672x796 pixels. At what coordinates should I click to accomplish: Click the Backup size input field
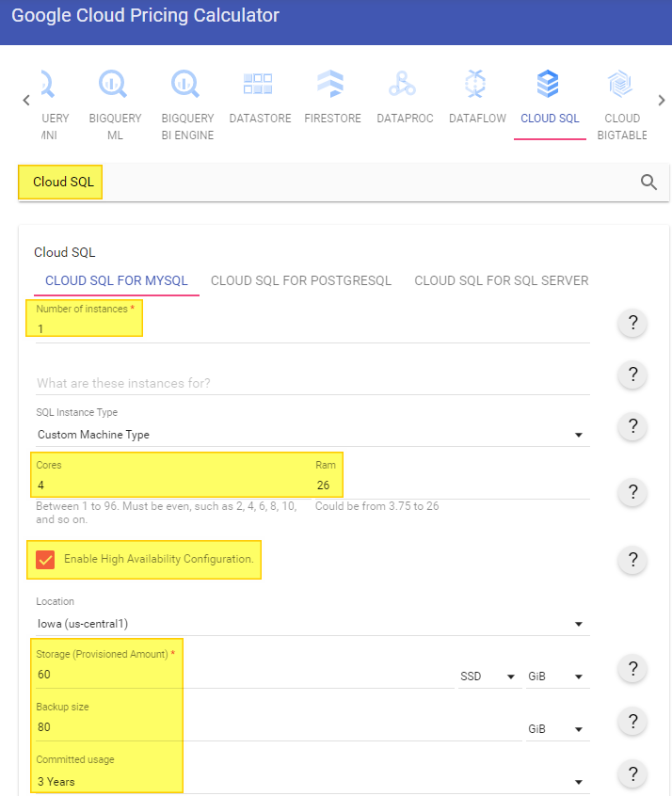279,727
